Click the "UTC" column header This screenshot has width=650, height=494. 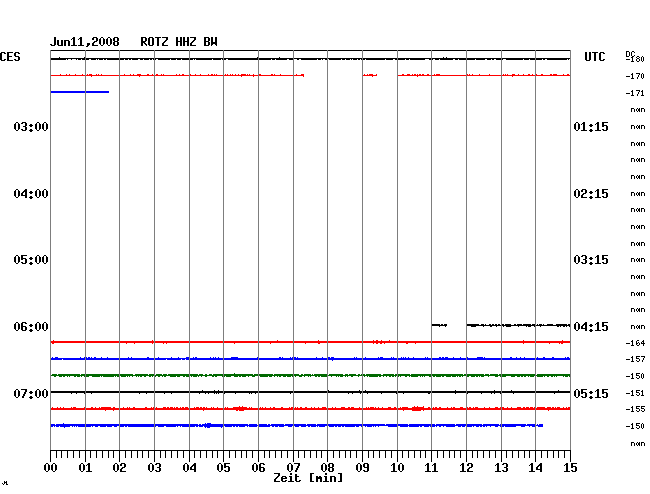pos(595,57)
